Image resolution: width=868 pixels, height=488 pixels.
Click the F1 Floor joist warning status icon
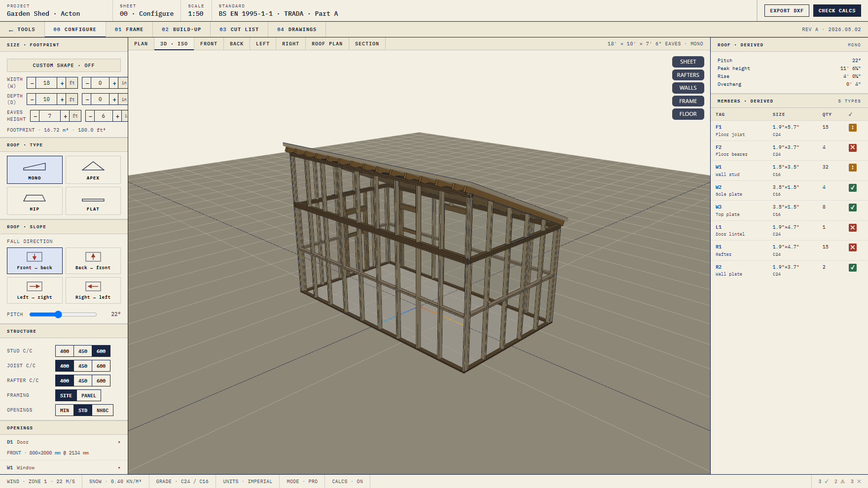click(x=853, y=128)
